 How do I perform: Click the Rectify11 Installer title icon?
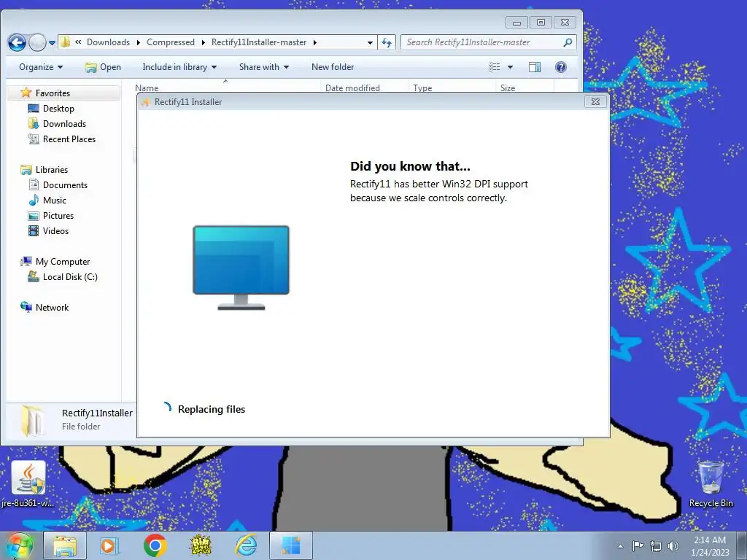146,102
